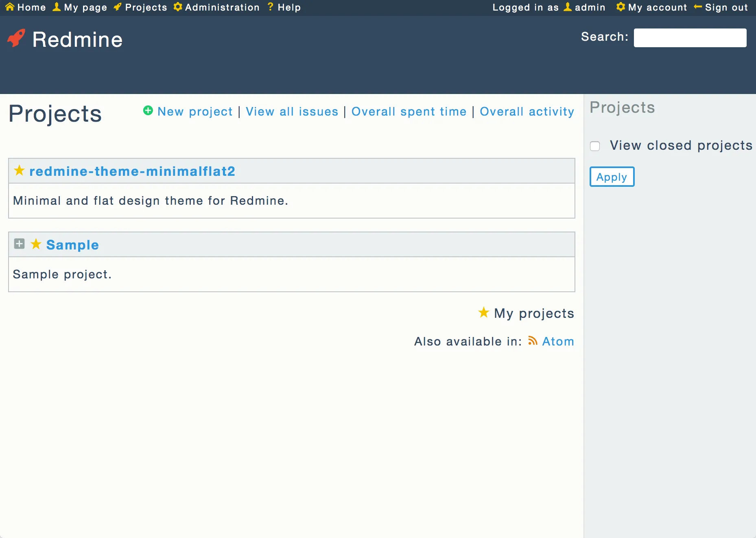Go to Projects in the top menu

click(146, 7)
